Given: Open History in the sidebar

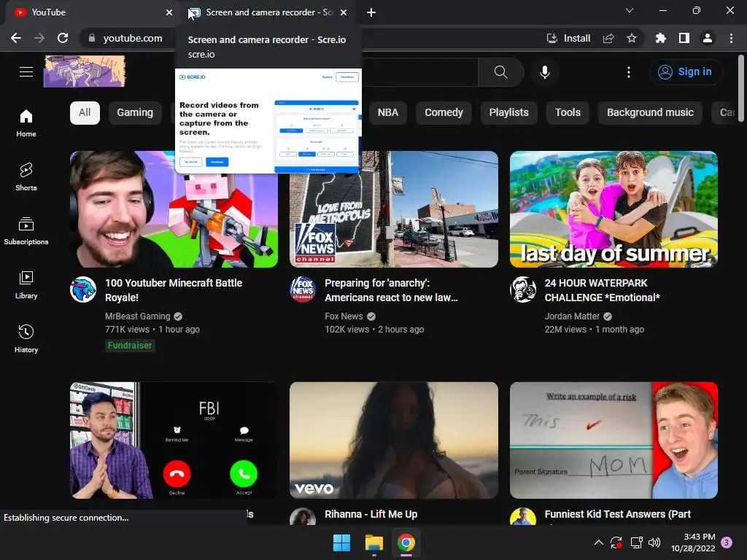Looking at the screenshot, I should coord(26,338).
